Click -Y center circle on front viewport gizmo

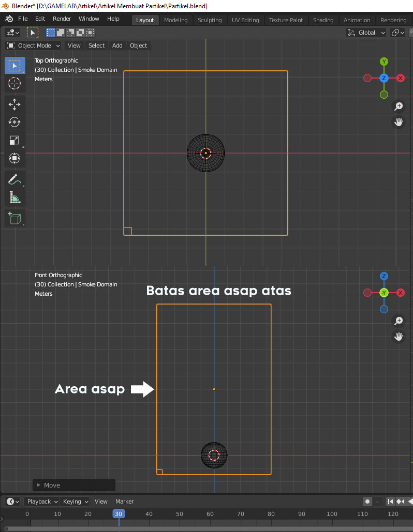384,293
